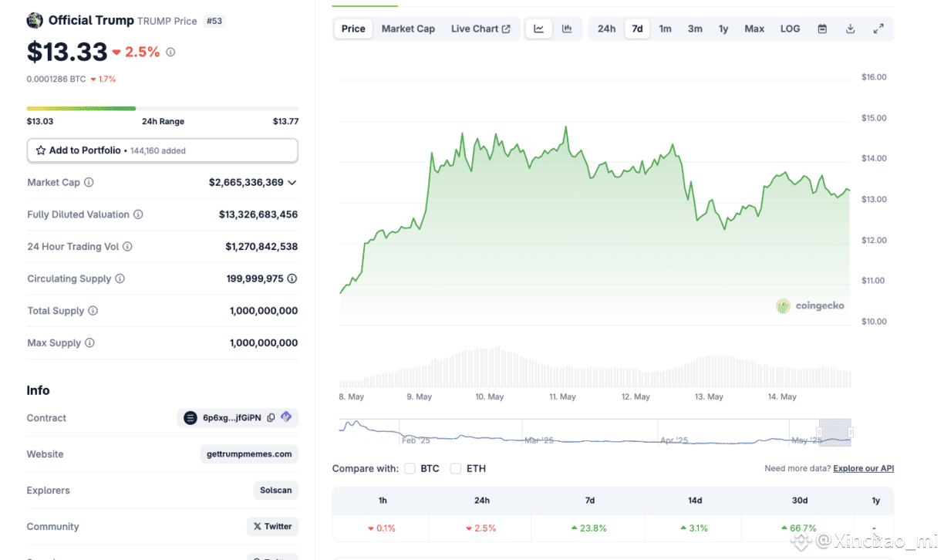Open the Live Chart link
The width and height of the screenshot is (944, 560).
click(x=480, y=29)
